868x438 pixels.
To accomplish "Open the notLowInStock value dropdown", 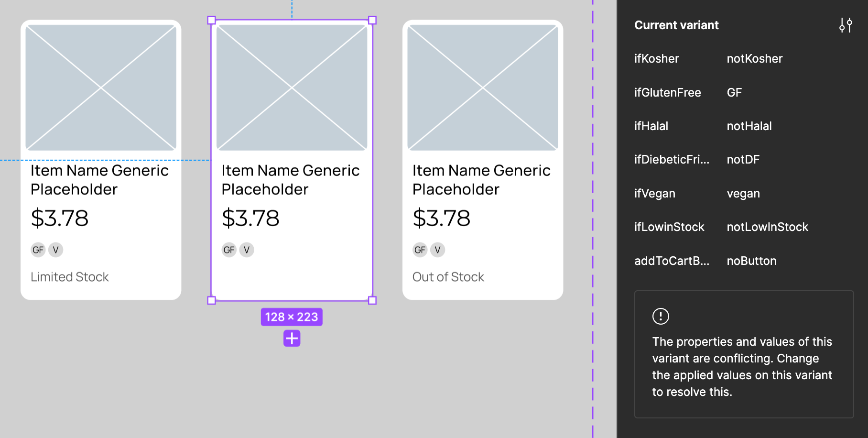I will (x=767, y=227).
